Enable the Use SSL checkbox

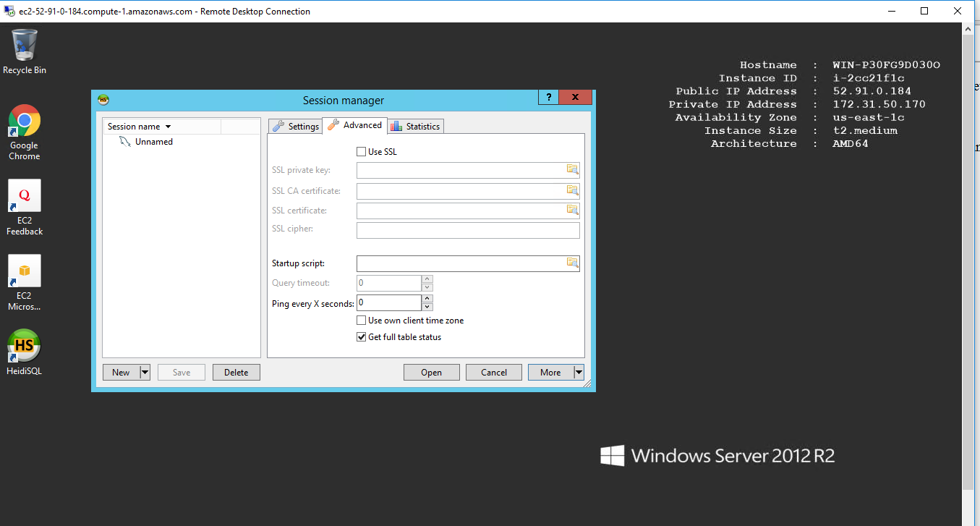click(362, 152)
